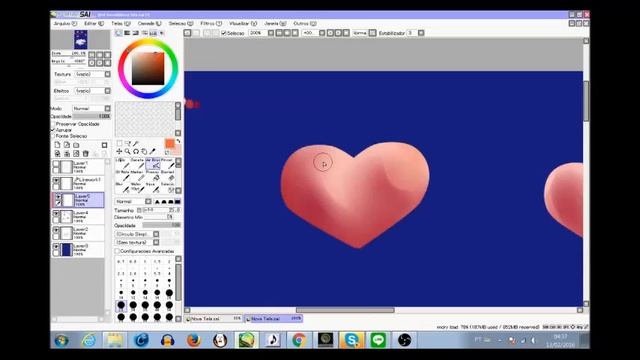Image resolution: width=640 pixels, height=360 pixels.
Task: Show the RGB slider panel icon
Action: [x=127, y=33]
